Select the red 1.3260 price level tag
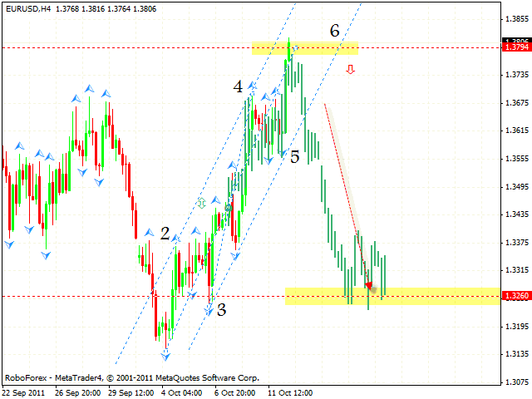Image resolution: width=532 pixels, height=399 pixels. (x=516, y=296)
